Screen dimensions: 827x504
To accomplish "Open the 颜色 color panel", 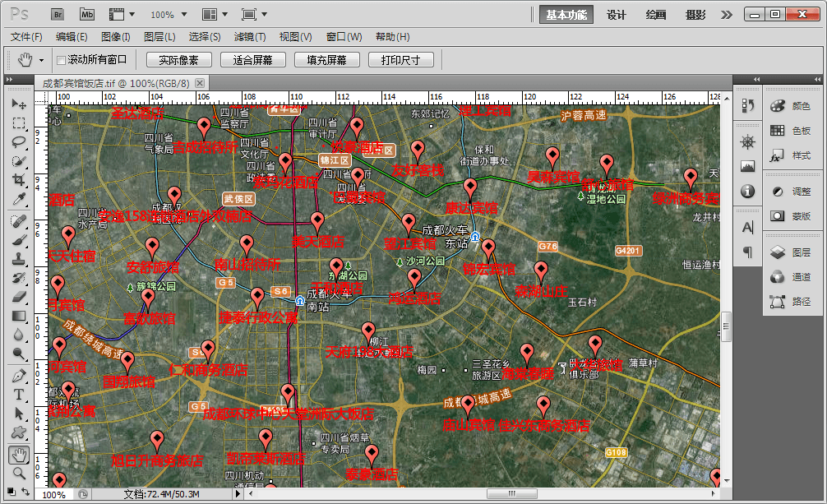I will tap(791, 106).
